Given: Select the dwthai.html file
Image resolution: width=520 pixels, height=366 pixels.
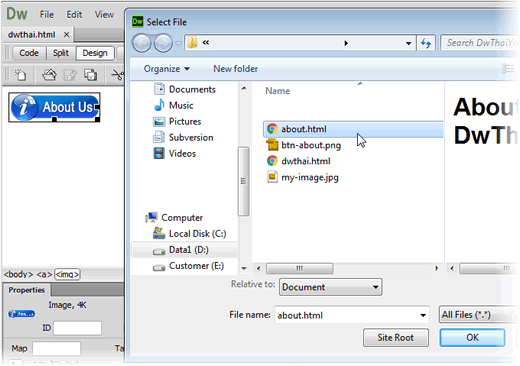Looking at the screenshot, I should coord(299,161).
